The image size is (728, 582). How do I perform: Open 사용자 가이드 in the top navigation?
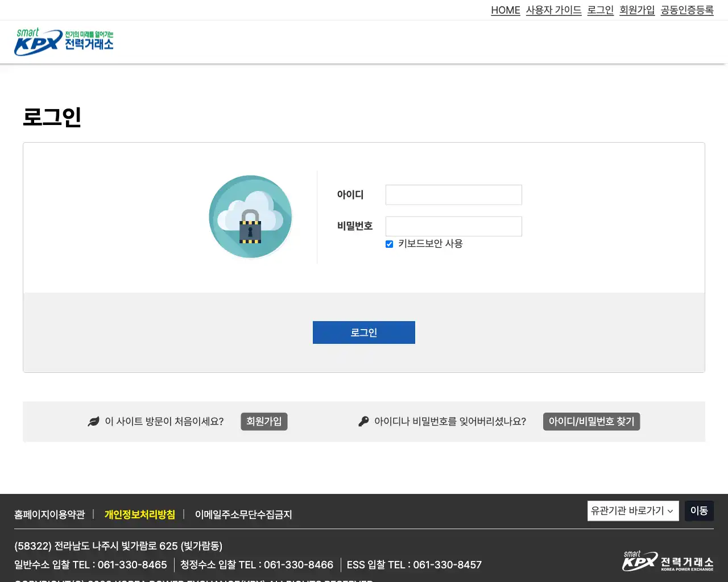click(554, 10)
